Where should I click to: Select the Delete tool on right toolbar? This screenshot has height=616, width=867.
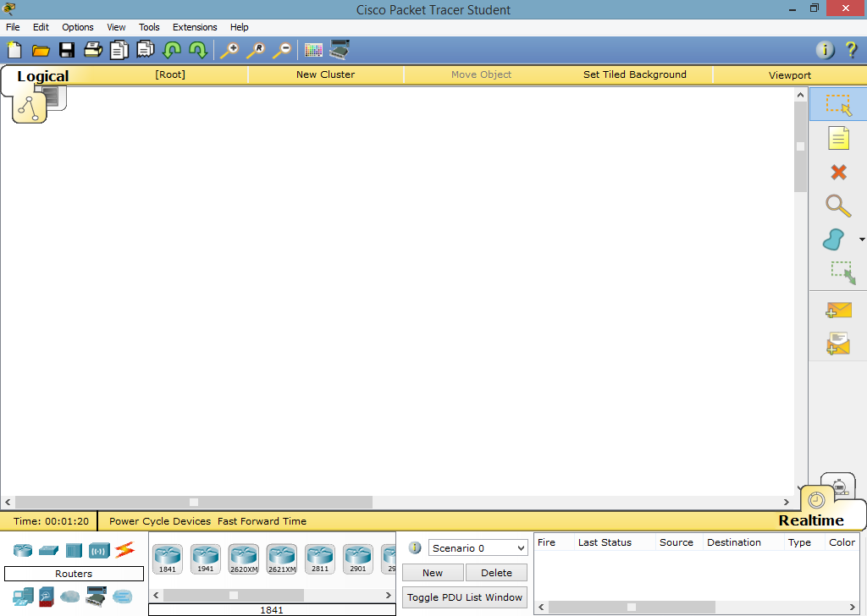point(837,172)
